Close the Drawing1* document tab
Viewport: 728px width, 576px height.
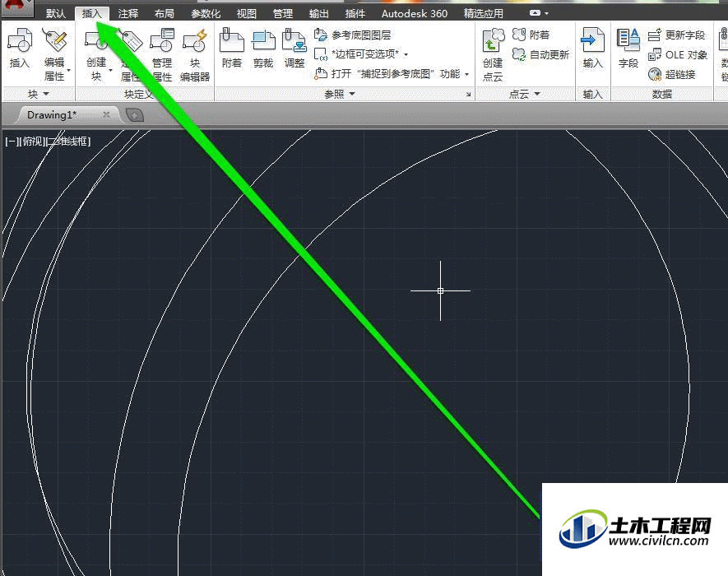coord(106,114)
